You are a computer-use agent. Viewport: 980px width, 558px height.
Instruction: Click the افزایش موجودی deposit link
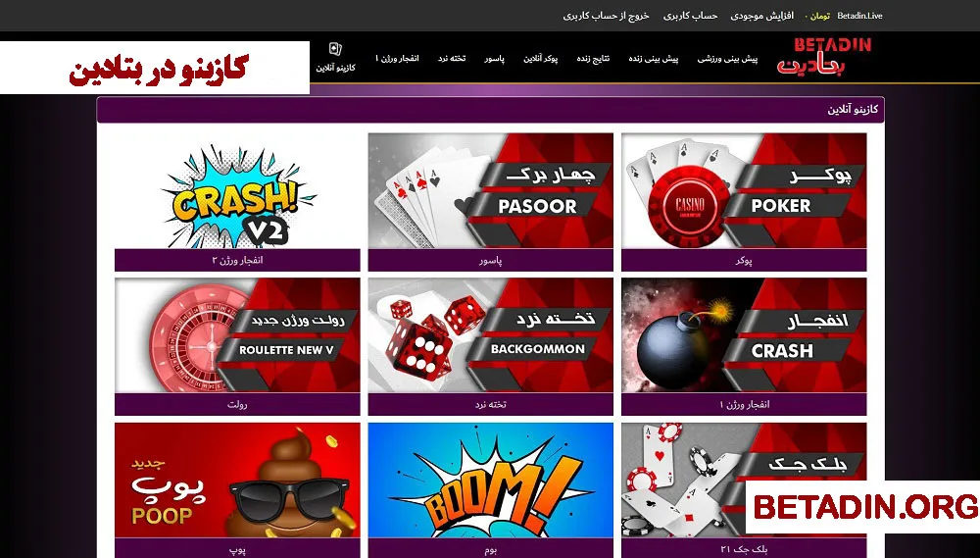point(761,16)
